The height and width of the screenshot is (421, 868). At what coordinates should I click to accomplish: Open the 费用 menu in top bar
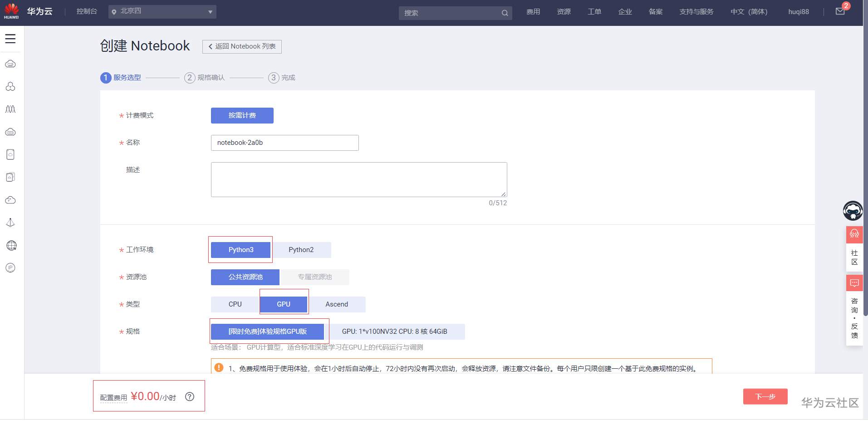tap(533, 12)
